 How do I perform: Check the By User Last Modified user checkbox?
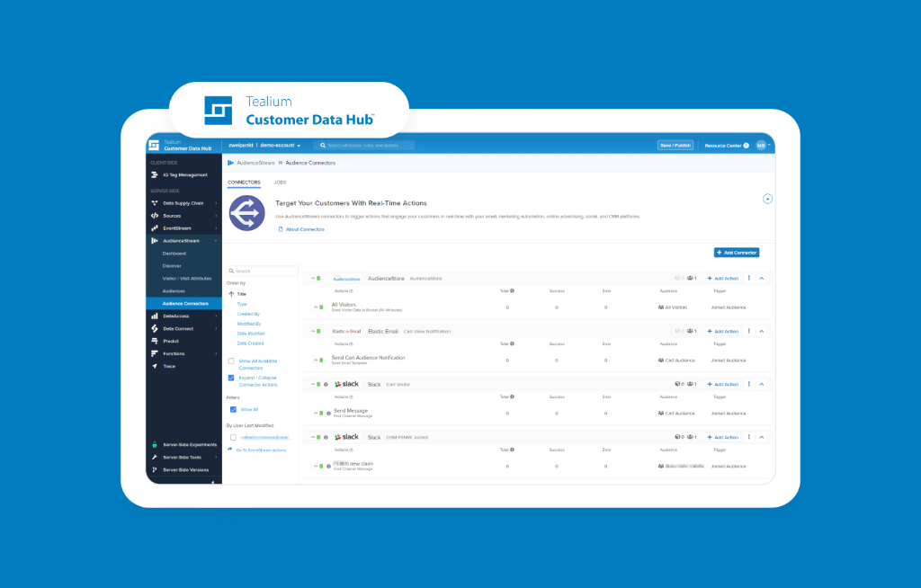point(233,437)
